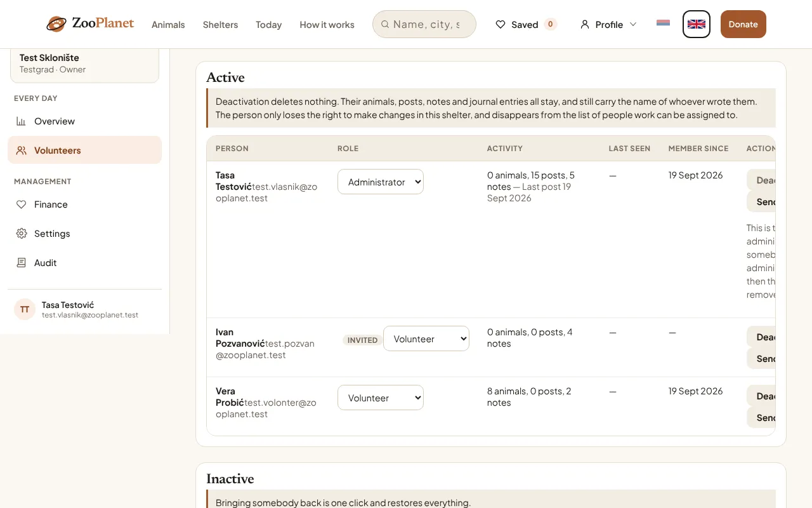Viewport: 812px width, 508px height.
Task: Click test.vlasnik@zooplanet.test in sidebar footer
Action: click(90, 315)
